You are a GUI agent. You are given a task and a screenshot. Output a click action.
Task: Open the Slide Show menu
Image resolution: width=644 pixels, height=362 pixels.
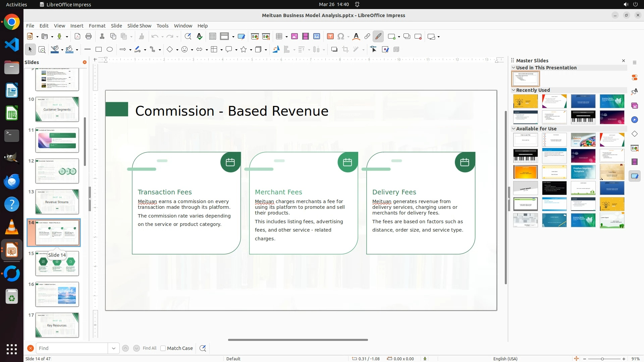[139, 26]
